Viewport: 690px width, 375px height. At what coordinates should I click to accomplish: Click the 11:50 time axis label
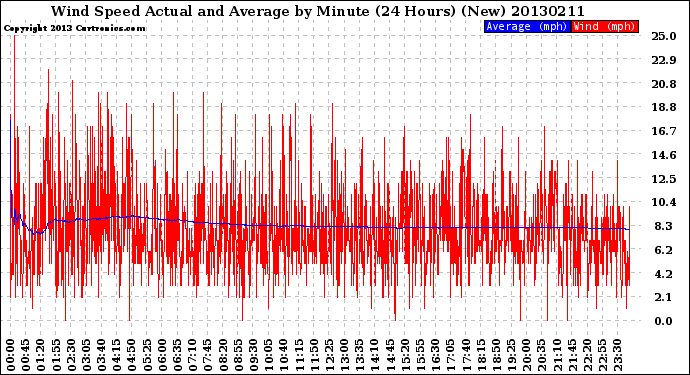(x=314, y=354)
